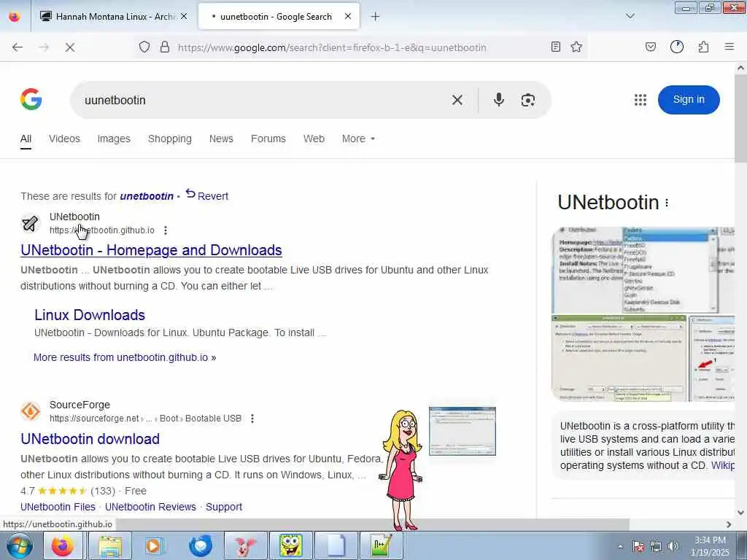Open the UNetbootin Reviews sublink
Viewport: 747px width, 560px height.
150,507
